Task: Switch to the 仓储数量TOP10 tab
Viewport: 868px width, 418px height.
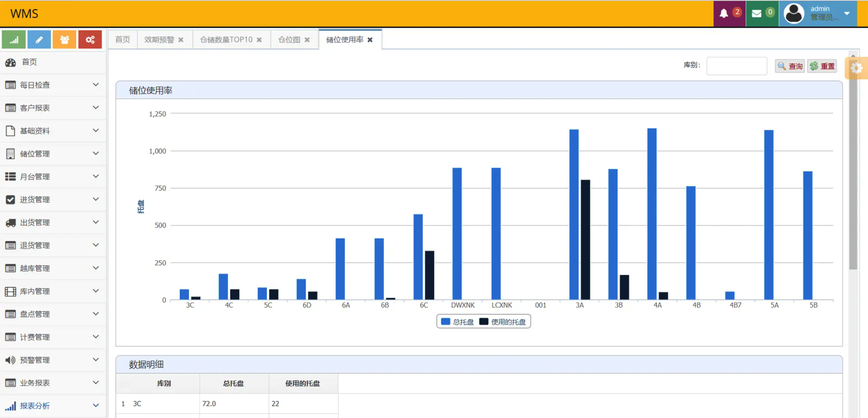Action: pos(226,40)
